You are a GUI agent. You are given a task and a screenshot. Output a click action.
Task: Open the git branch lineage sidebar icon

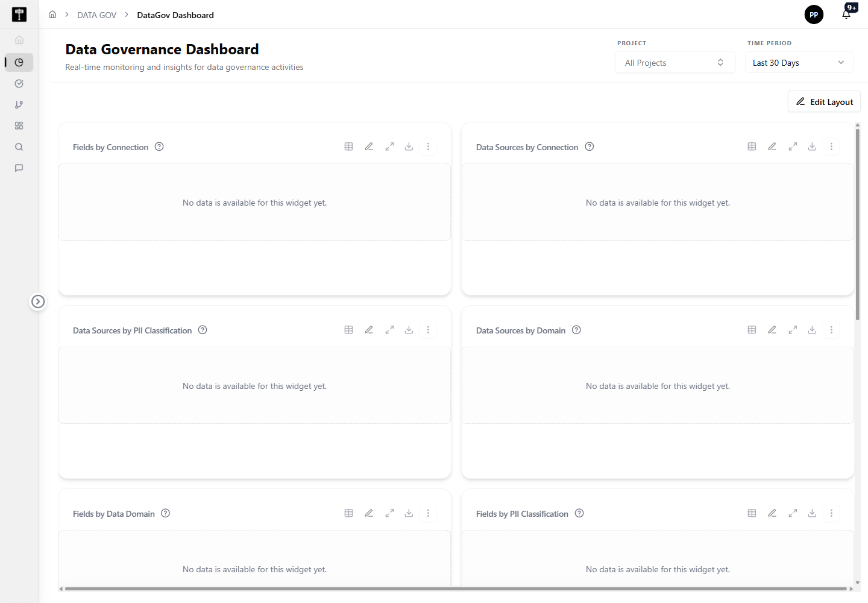click(x=19, y=104)
